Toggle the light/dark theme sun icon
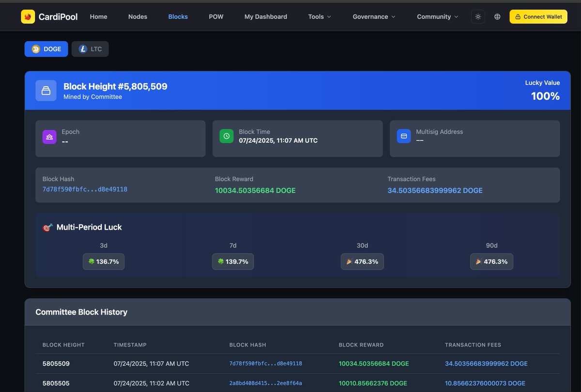581x392 pixels. point(478,16)
